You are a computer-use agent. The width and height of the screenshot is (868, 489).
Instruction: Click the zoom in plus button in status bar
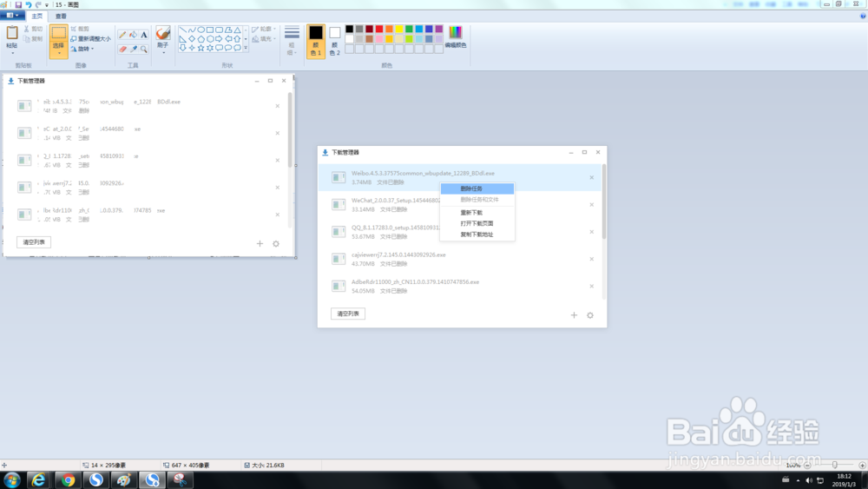point(862,466)
